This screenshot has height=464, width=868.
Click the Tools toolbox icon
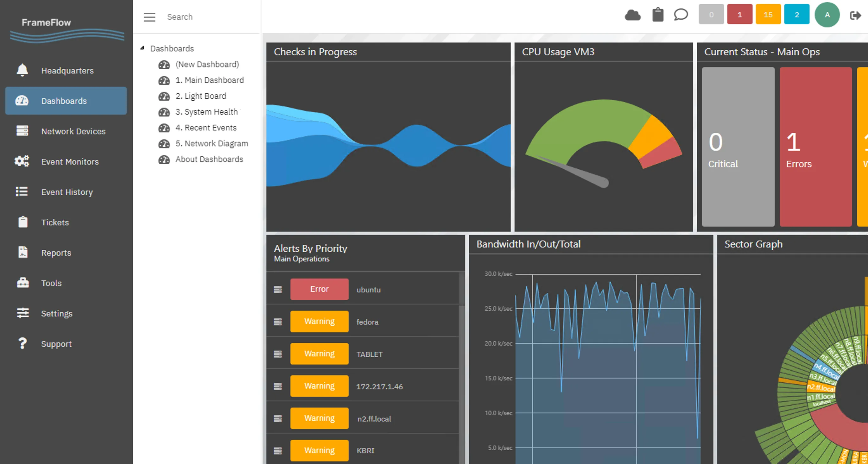coord(22,283)
